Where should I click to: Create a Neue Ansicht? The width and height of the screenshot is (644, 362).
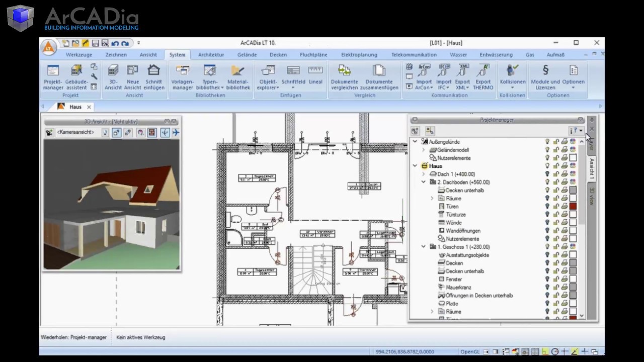(x=132, y=76)
